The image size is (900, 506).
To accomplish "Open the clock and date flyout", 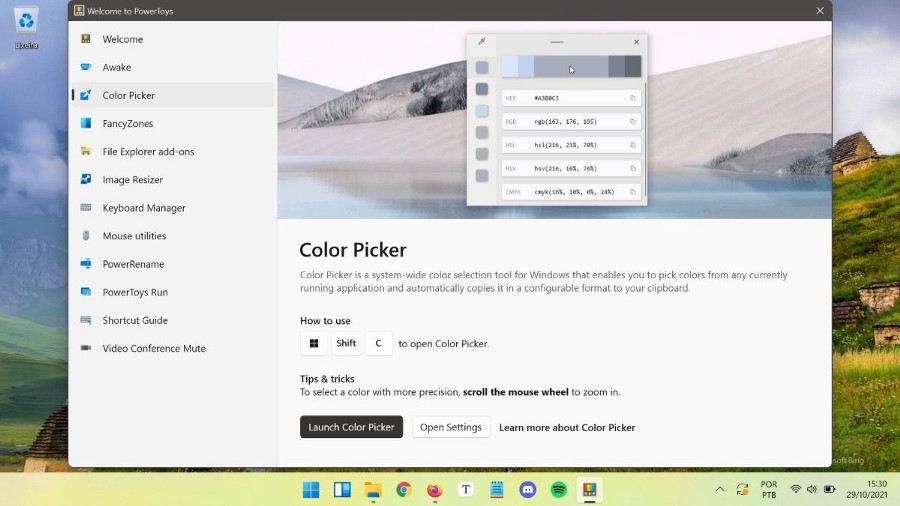I will coord(867,489).
